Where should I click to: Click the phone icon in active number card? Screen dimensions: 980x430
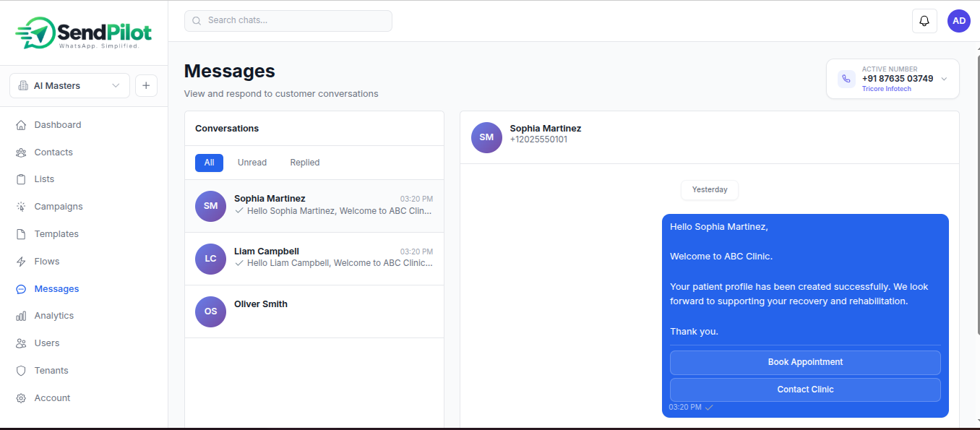[x=846, y=79]
